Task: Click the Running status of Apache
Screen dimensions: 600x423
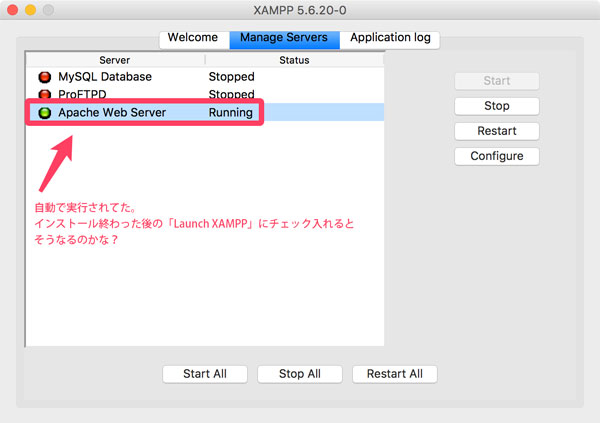Action: (231, 113)
